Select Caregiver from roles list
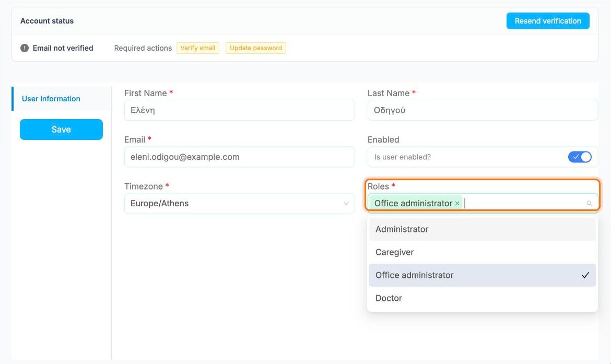The image size is (611, 364). point(483,252)
